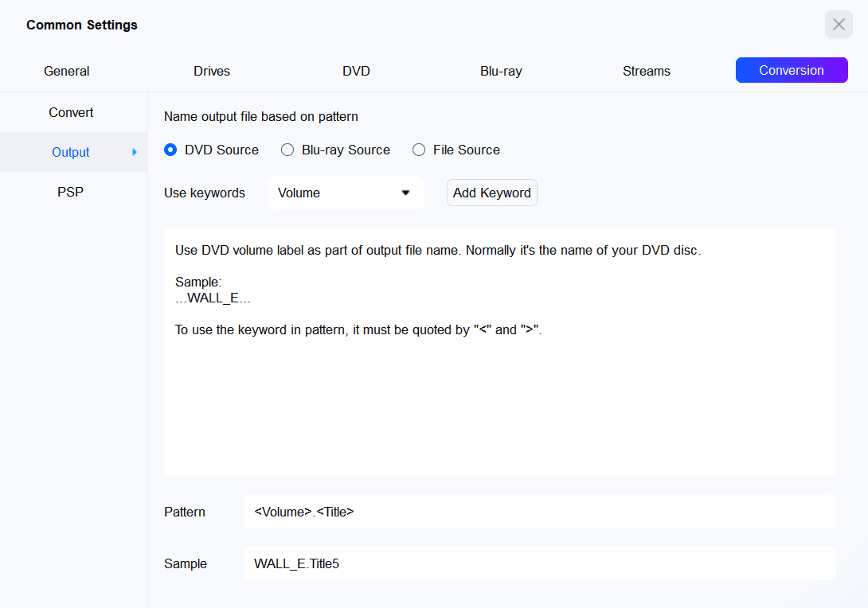
Task: Open the Blu-ray tab
Action: click(x=501, y=71)
